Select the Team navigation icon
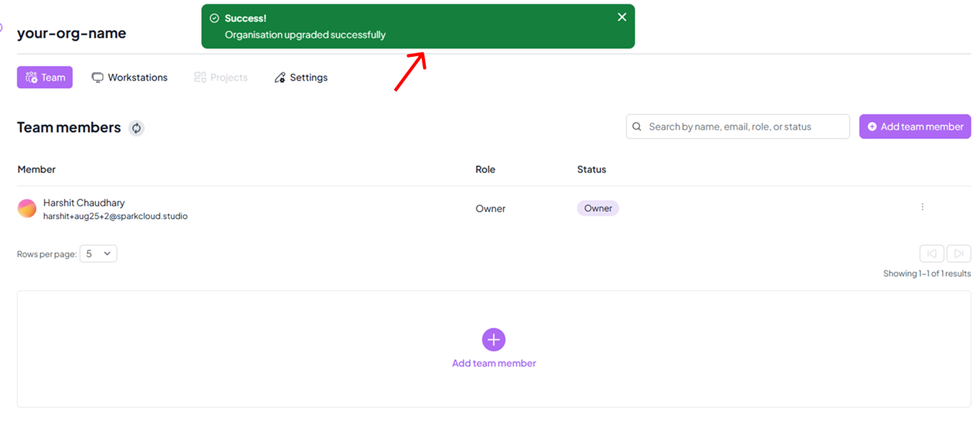Screen dimensions: 980x425 31,77
